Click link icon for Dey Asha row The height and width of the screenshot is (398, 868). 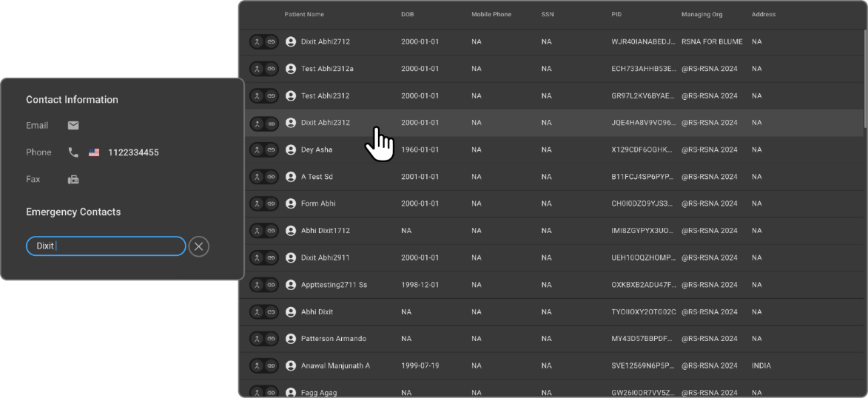click(x=271, y=150)
